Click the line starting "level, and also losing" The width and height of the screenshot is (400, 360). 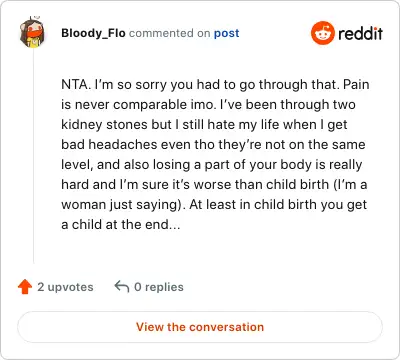(212, 165)
